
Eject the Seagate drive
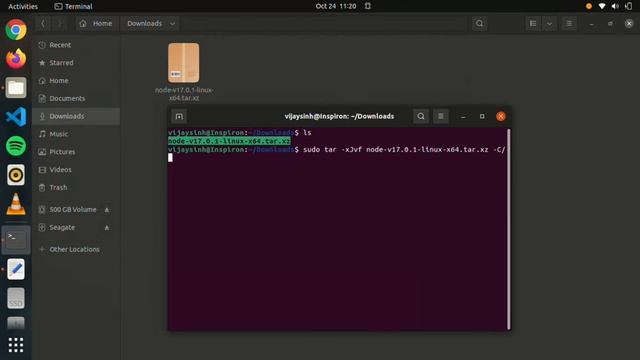point(107,228)
